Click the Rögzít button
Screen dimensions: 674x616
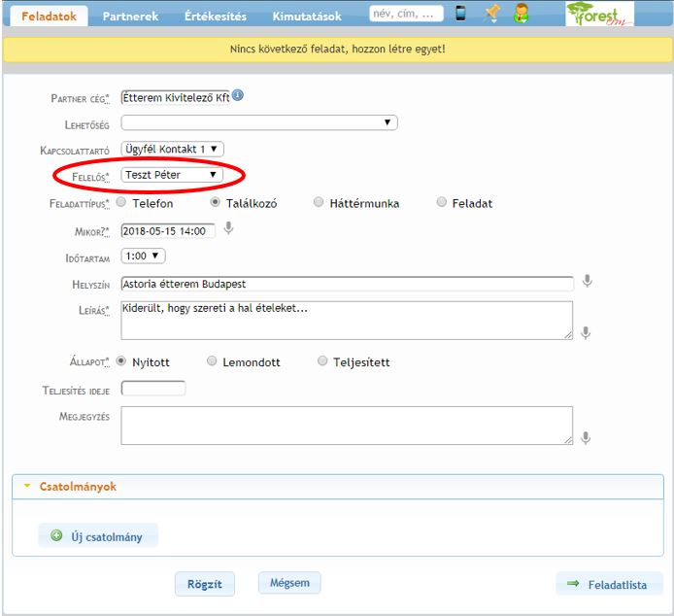(x=205, y=584)
